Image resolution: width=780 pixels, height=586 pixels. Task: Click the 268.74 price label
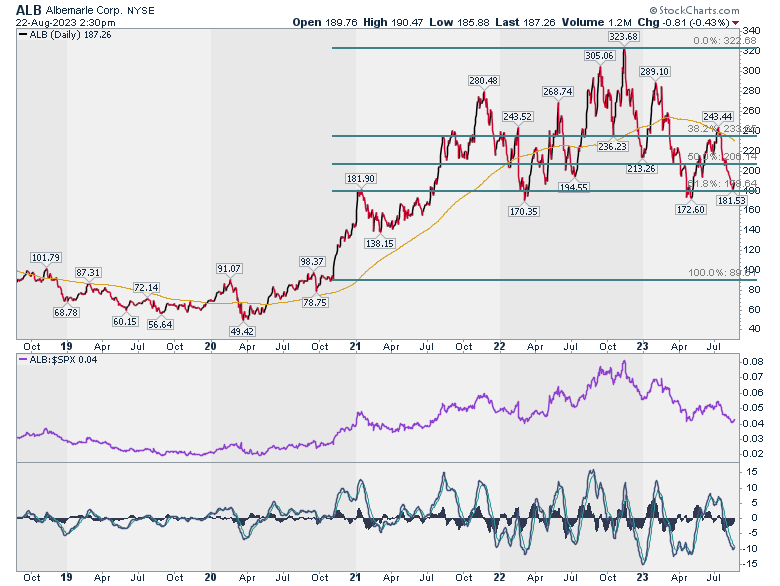coord(558,92)
